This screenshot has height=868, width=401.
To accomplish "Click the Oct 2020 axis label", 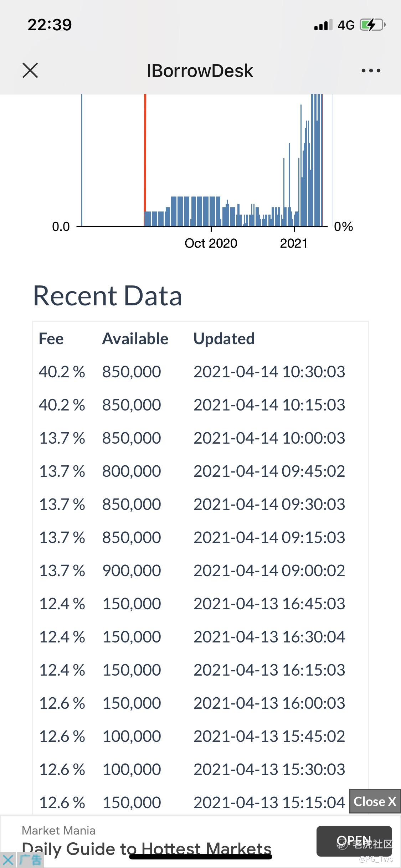I will coord(211,243).
